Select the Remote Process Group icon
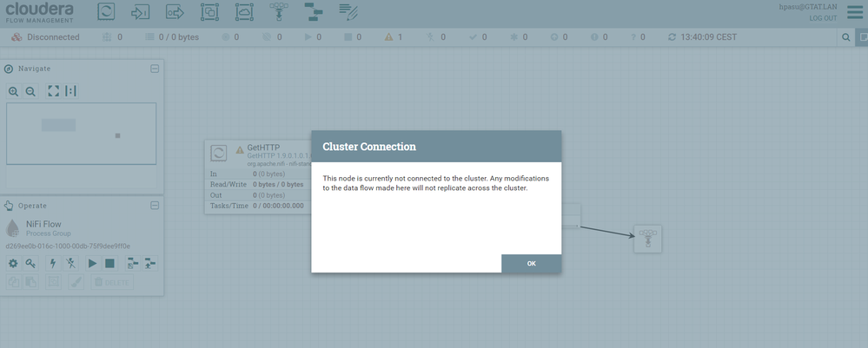The image size is (868, 348). (x=243, y=11)
